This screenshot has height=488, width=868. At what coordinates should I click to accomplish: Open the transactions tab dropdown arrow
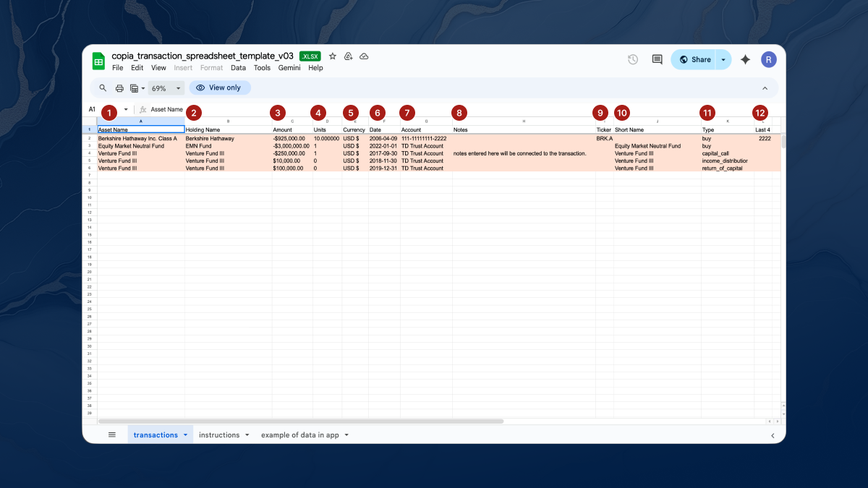185,435
